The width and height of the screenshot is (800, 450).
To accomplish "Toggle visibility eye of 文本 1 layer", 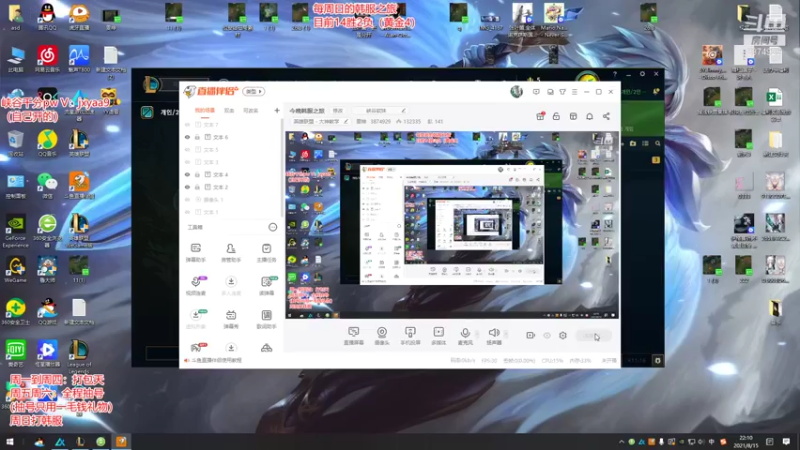I will (187, 212).
